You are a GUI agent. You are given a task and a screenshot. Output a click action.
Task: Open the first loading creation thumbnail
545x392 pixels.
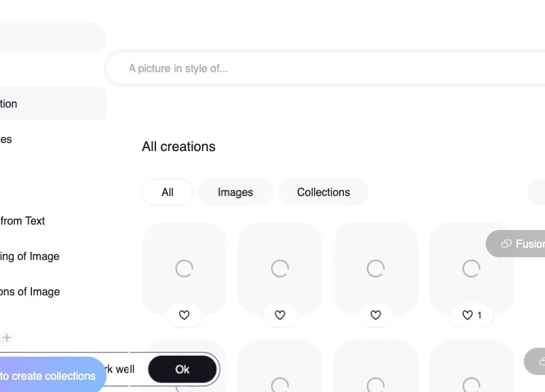(184, 267)
